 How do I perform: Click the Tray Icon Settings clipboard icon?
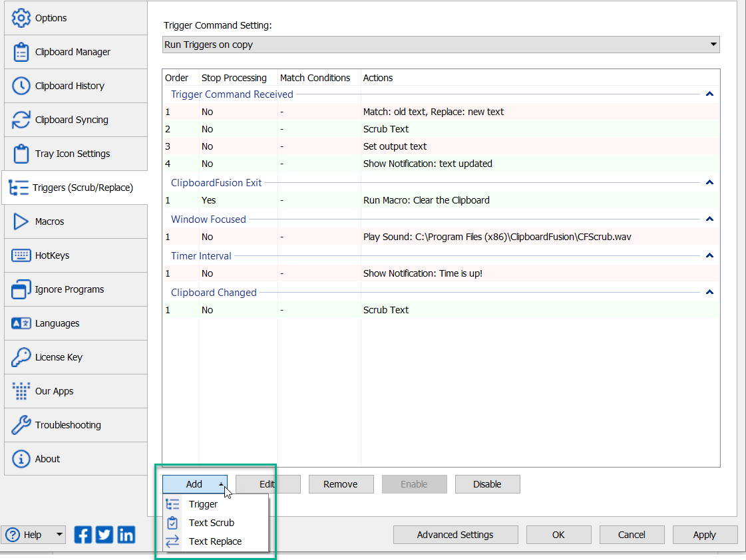coord(21,154)
